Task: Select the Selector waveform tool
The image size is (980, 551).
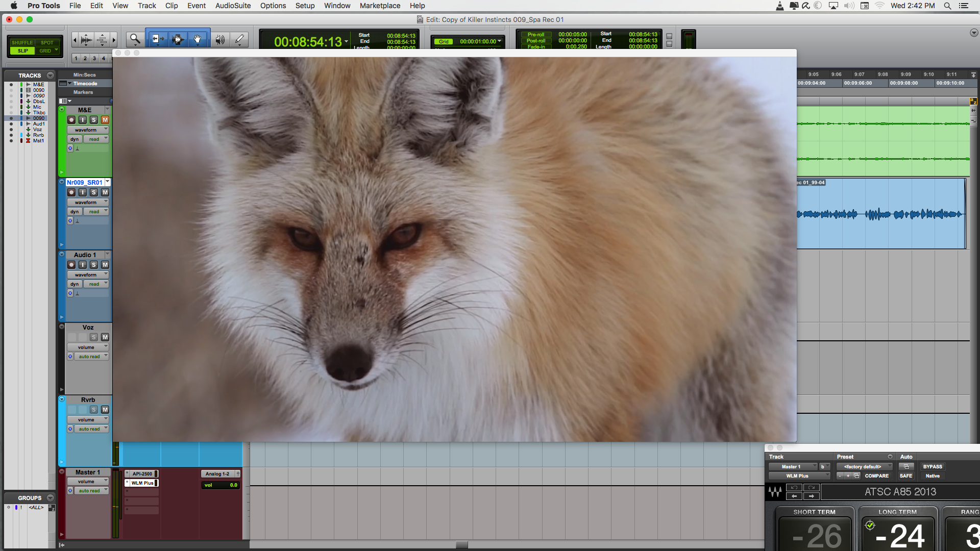Action: click(178, 39)
